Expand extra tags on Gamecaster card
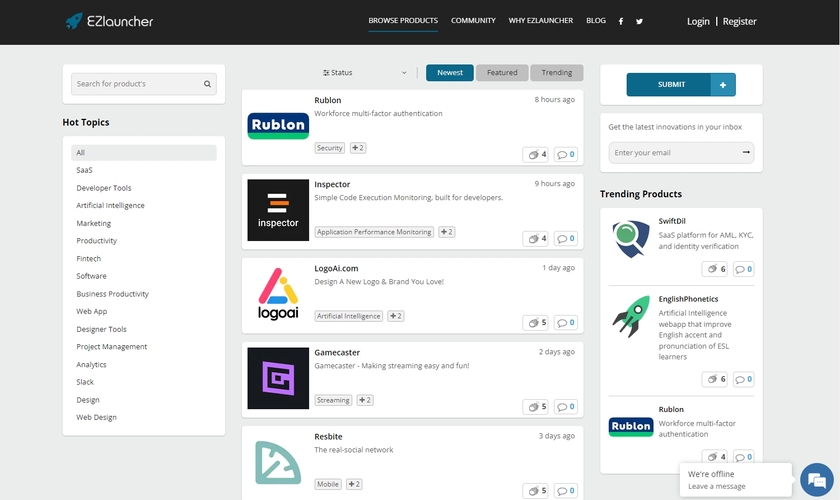This screenshot has height=500, width=840. click(x=365, y=400)
